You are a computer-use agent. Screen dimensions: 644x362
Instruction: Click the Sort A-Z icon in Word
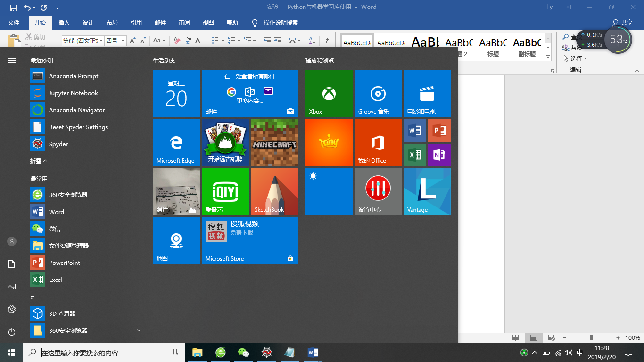[x=312, y=41]
